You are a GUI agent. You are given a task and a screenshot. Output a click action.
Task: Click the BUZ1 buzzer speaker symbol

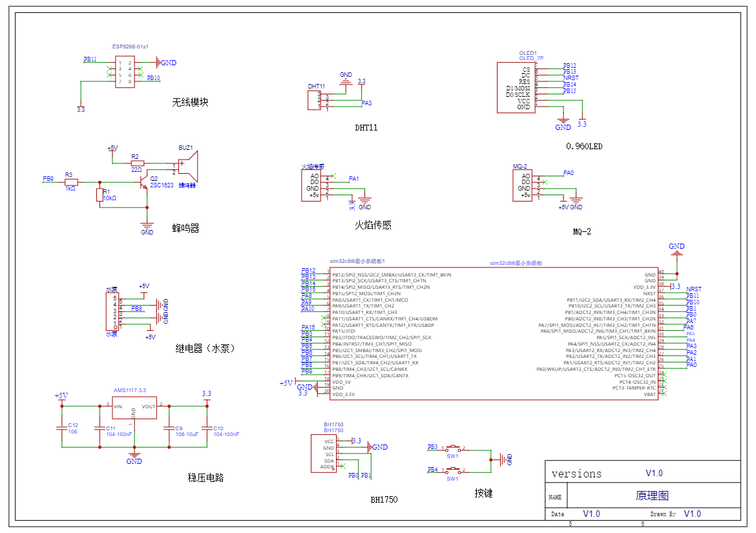(188, 166)
